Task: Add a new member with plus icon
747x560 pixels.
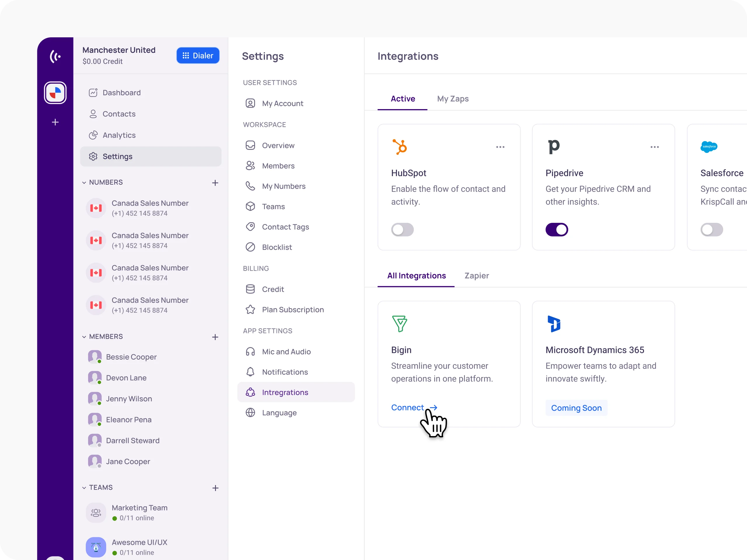Action: tap(215, 337)
